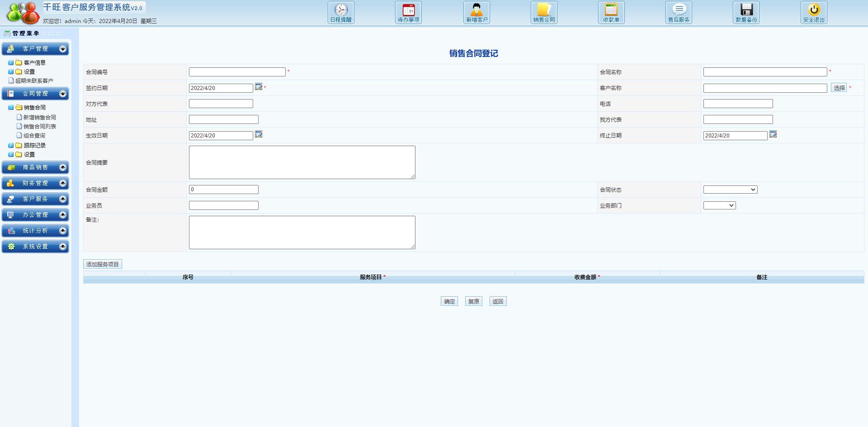
Task: Expand the 跟踪记录 tree node
Action: coord(11,146)
